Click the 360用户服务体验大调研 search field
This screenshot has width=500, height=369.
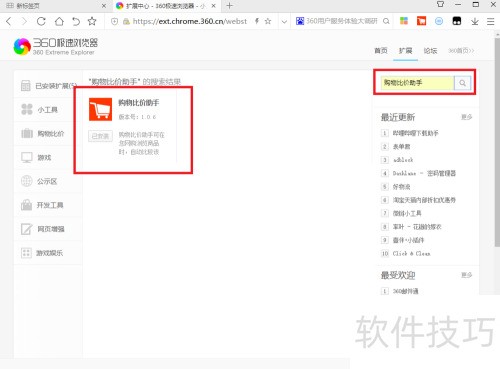pyautogui.click(x=342, y=21)
